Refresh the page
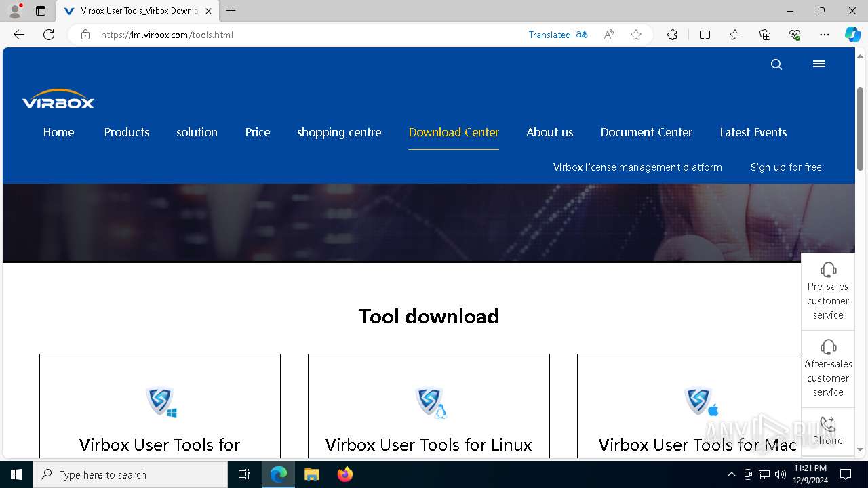The height and width of the screenshot is (488, 868). coord(49,35)
